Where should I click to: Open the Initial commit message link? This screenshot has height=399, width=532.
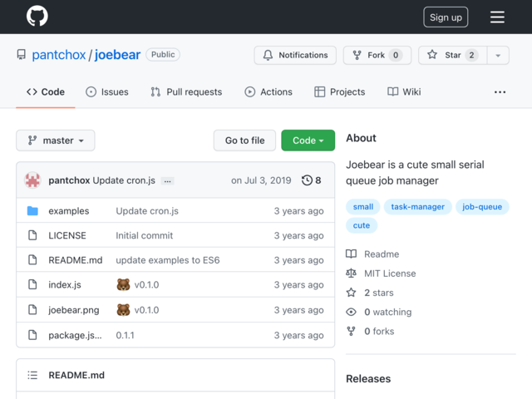pyautogui.click(x=144, y=235)
